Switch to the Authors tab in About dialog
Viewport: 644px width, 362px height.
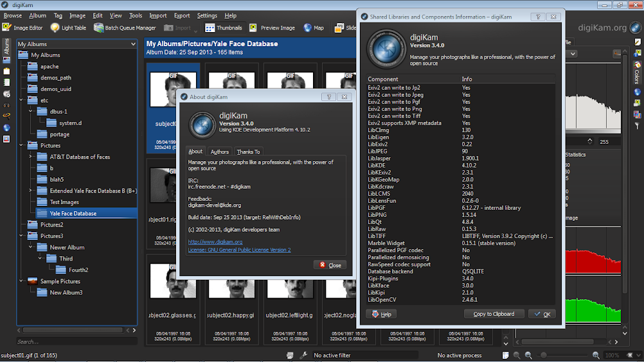click(219, 151)
